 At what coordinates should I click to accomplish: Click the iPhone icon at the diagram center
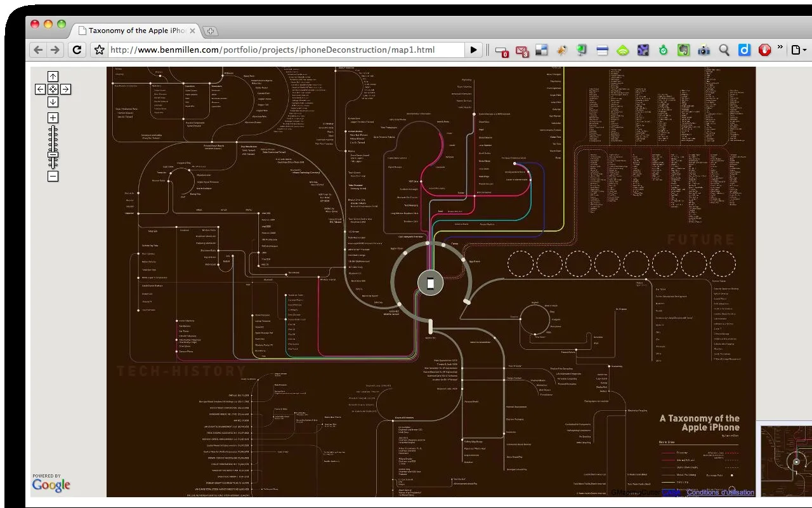pyautogui.click(x=431, y=283)
